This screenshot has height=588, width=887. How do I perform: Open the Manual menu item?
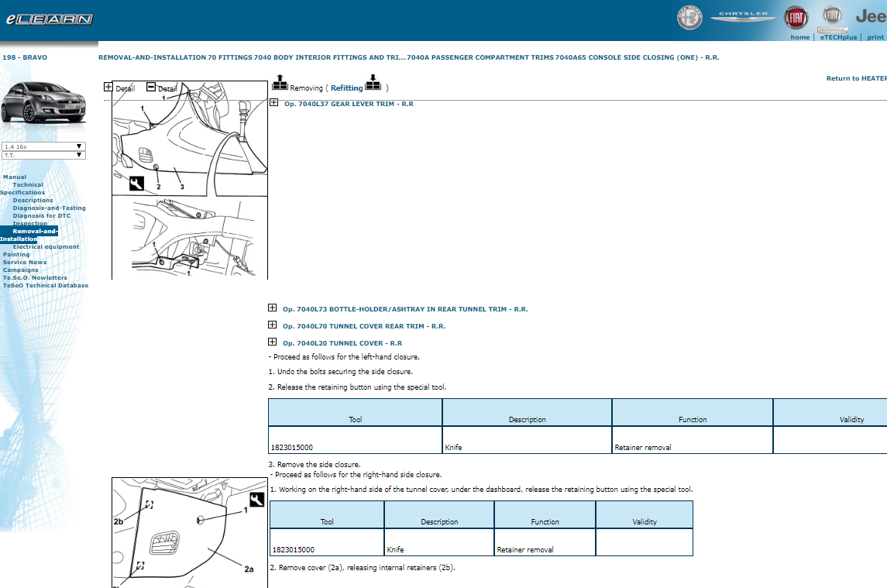(x=15, y=177)
